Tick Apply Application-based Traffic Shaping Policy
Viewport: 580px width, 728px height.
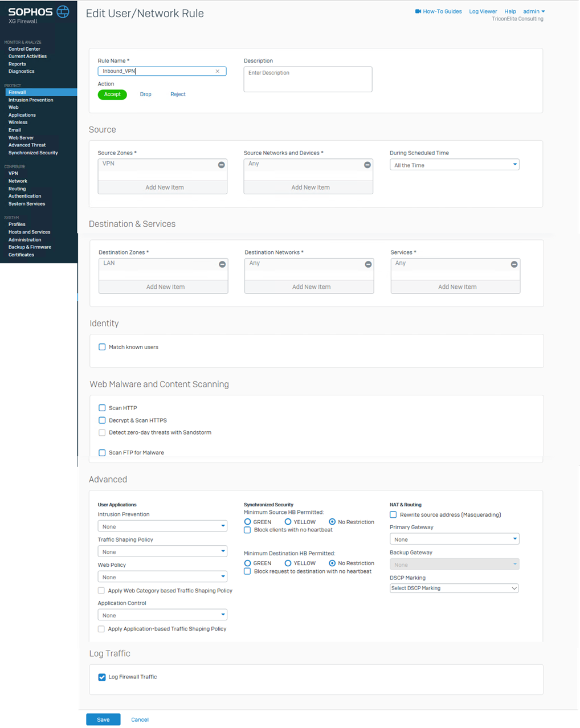point(101,629)
